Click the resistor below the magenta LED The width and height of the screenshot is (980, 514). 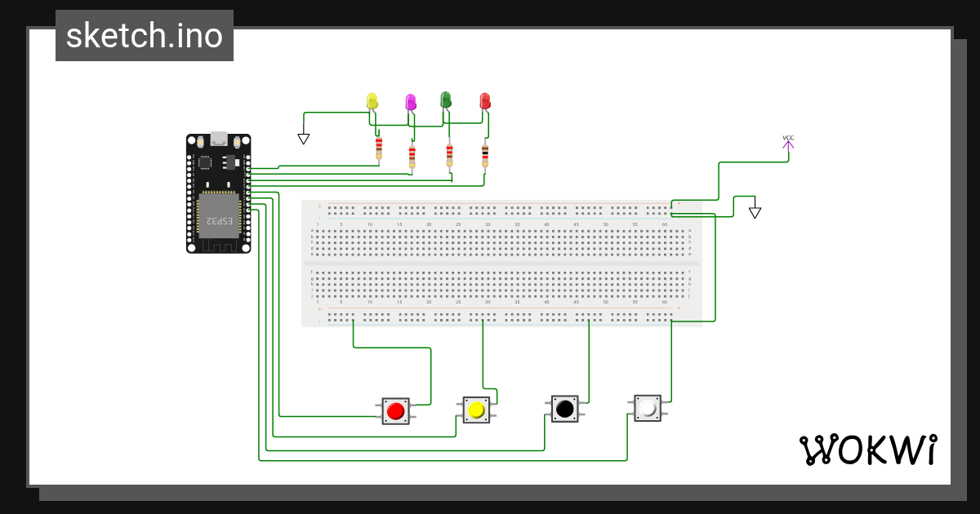(x=412, y=155)
